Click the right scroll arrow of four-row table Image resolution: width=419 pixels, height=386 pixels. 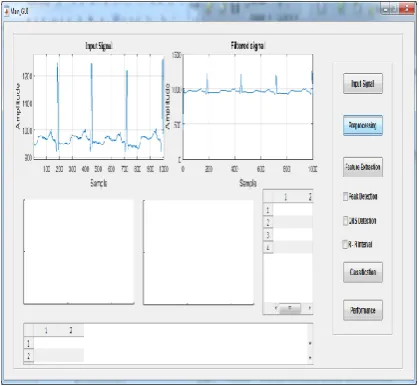[x=310, y=308]
